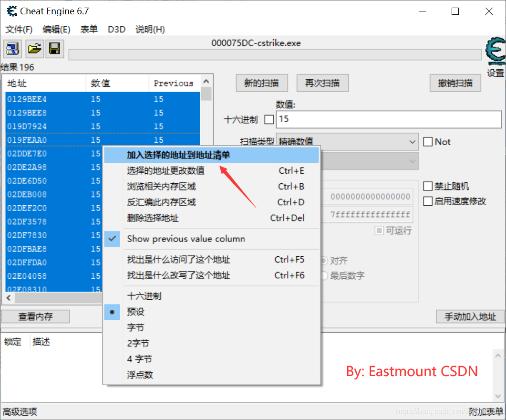
Task: Choose 选择的地址更改数值 in context menu
Action: (211, 171)
